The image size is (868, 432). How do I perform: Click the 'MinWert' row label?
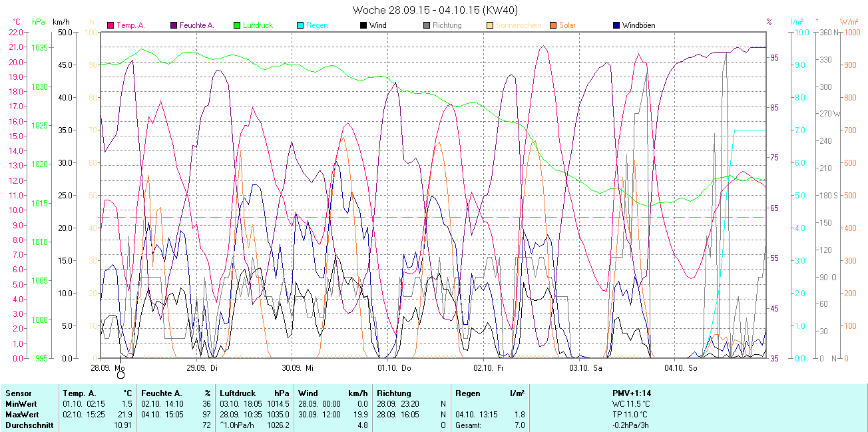coord(21,404)
